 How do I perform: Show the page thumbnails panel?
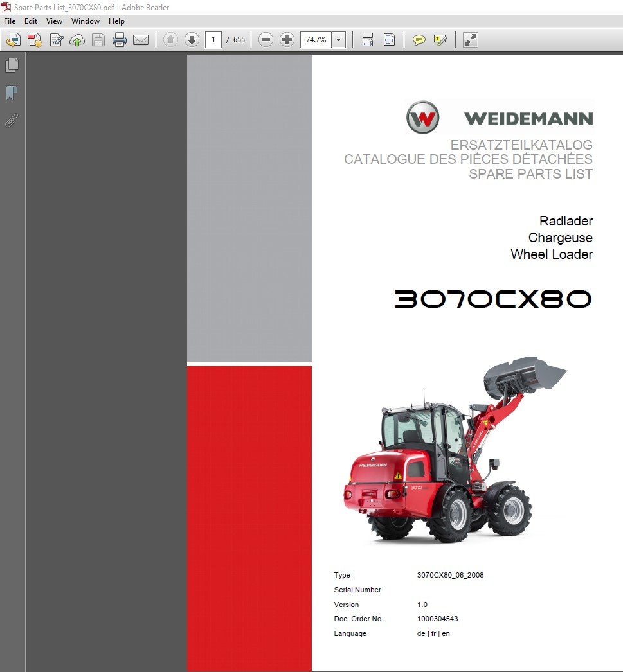pos(12,66)
